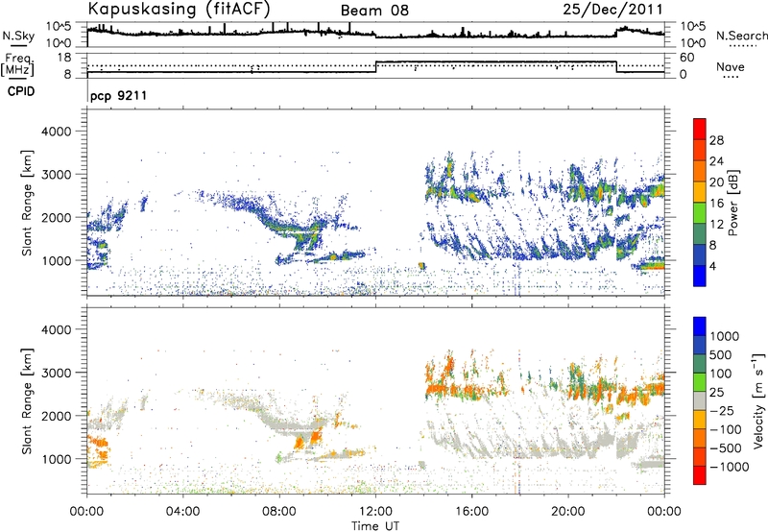
Task: Click the "Power [dB]" colorbar label
Action: tap(732, 203)
